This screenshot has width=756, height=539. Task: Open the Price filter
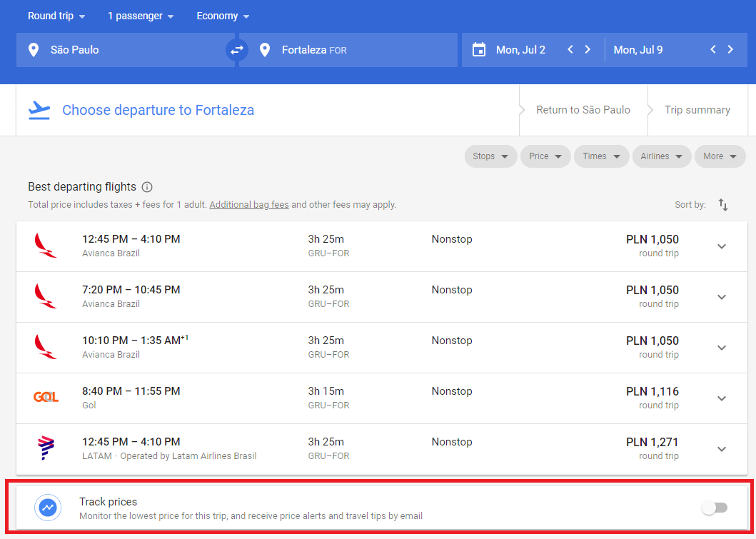click(545, 156)
